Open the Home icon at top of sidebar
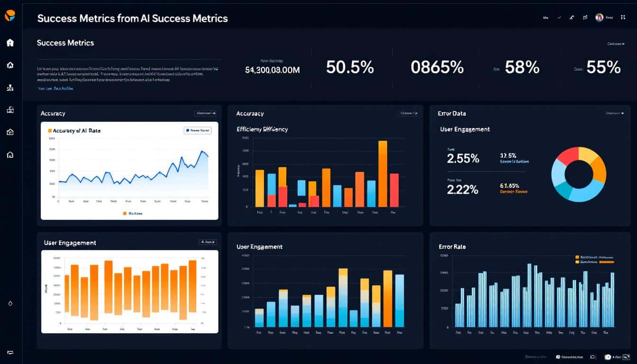 [10, 43]
